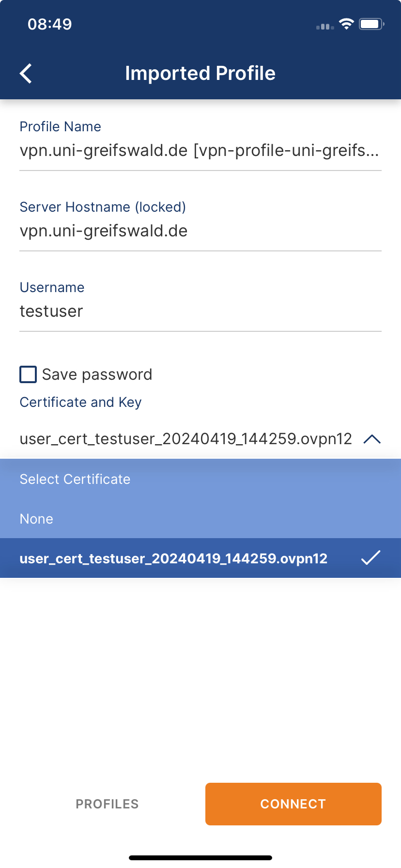Select user_cert_testuser certificate list option

(173, 558)
